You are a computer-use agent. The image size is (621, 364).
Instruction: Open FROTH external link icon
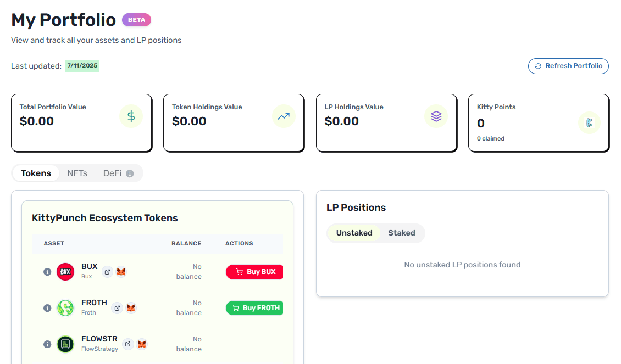tap(117, 308)
